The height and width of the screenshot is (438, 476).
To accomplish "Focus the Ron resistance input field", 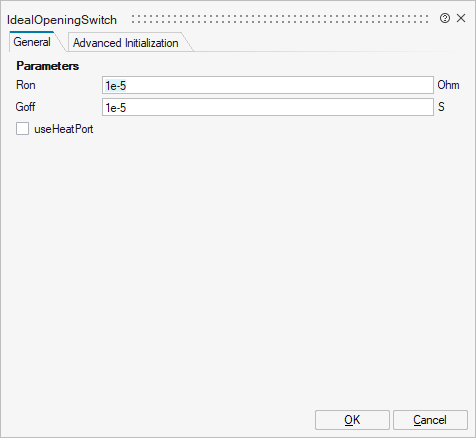I will (x=268, y=85).
